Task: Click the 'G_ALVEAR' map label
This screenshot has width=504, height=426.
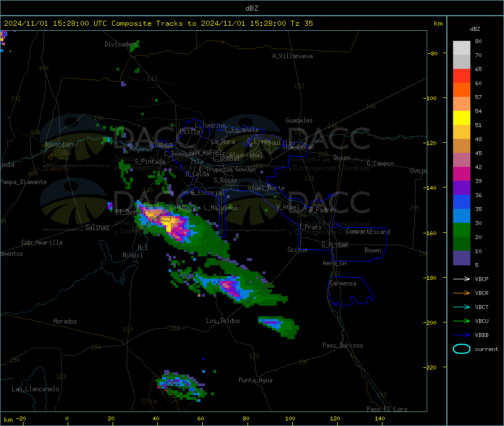Action: (335, 245)
